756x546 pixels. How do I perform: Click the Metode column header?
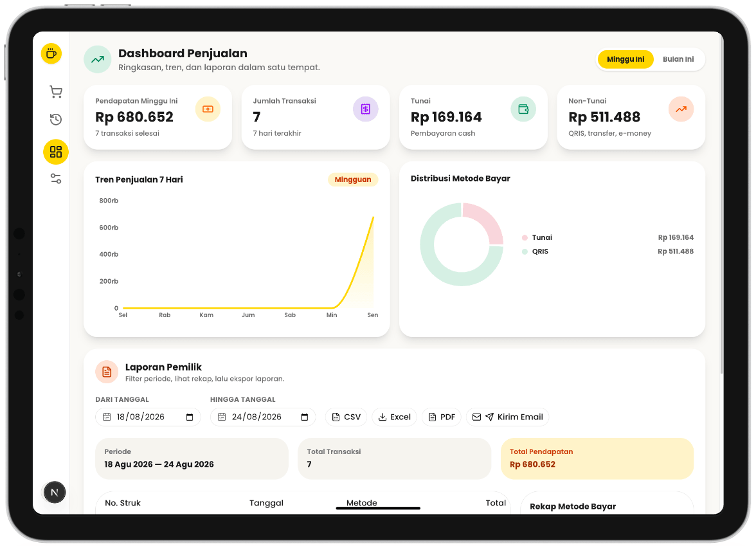(361, 503)
